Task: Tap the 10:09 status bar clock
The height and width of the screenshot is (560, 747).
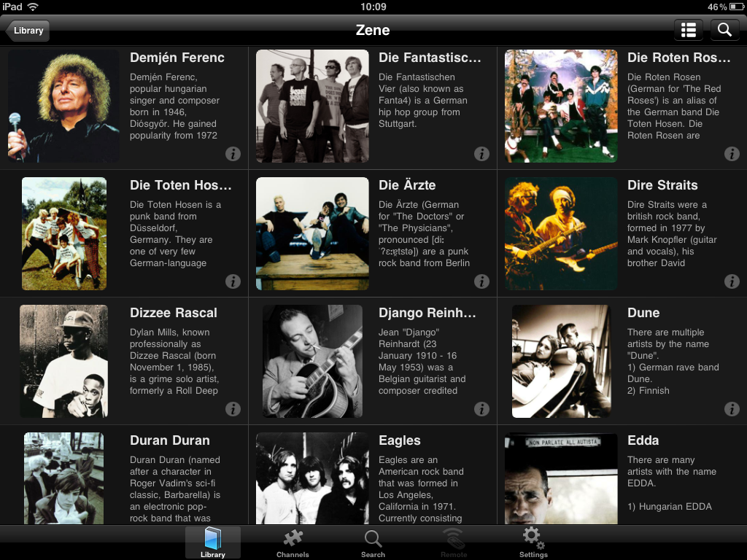Action: (373, 7)
